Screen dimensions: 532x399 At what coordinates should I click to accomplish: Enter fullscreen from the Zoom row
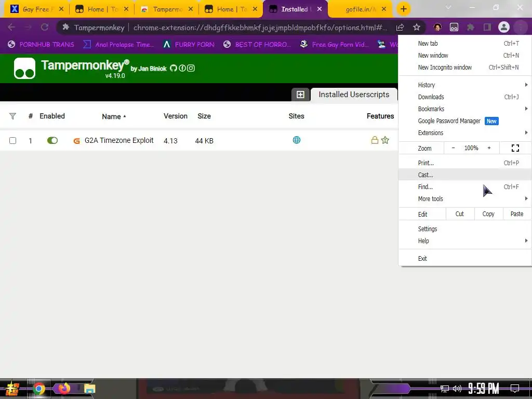pos(515,148)
